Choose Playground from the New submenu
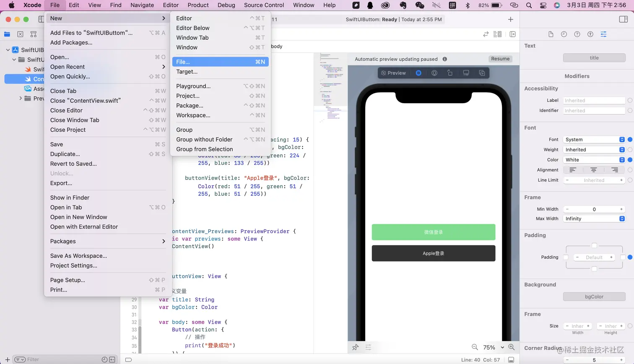634x364 pixels. 192,86
